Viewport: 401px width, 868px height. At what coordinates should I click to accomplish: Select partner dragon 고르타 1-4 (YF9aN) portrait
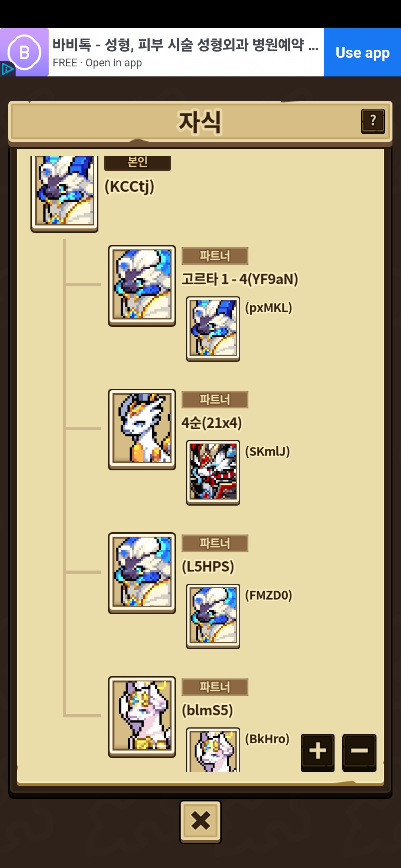click(x=142, y=286)
